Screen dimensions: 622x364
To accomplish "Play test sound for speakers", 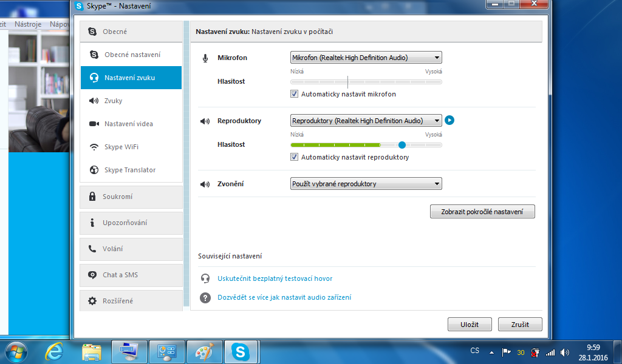I will click(x=449, y=120).
